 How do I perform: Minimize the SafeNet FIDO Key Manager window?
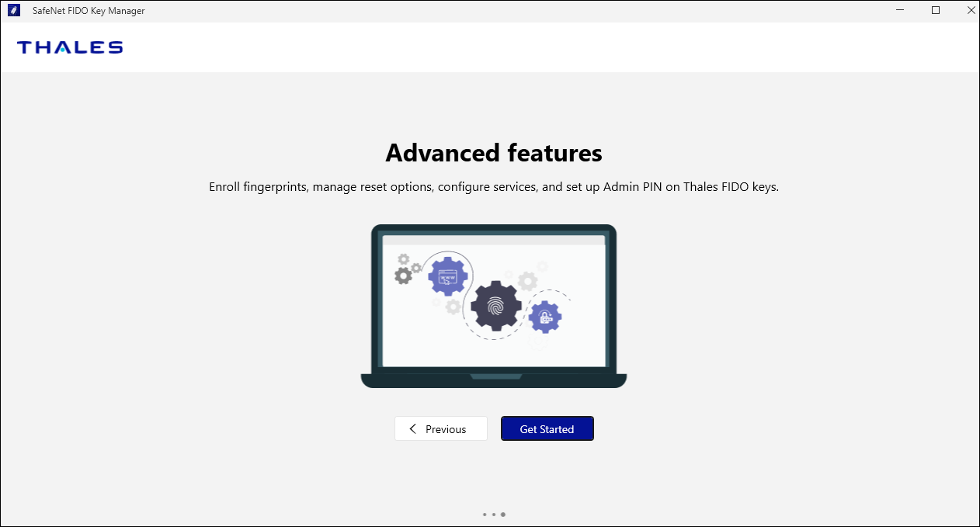tap(900, 11)
